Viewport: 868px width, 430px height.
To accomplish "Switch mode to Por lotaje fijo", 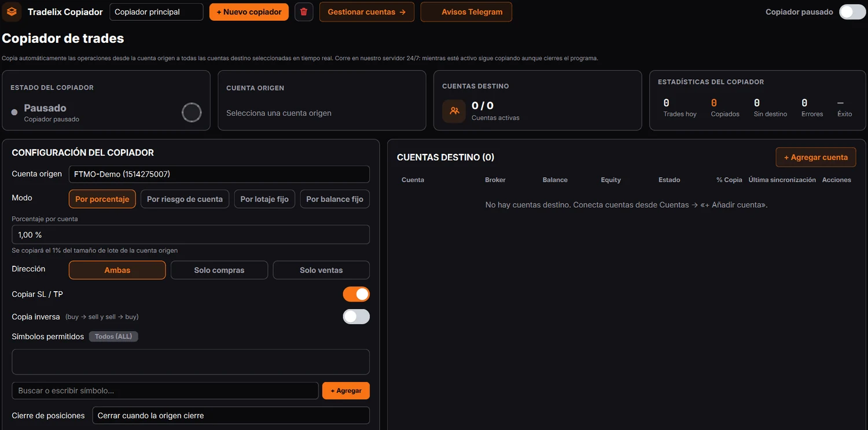I will click(264, 199).
